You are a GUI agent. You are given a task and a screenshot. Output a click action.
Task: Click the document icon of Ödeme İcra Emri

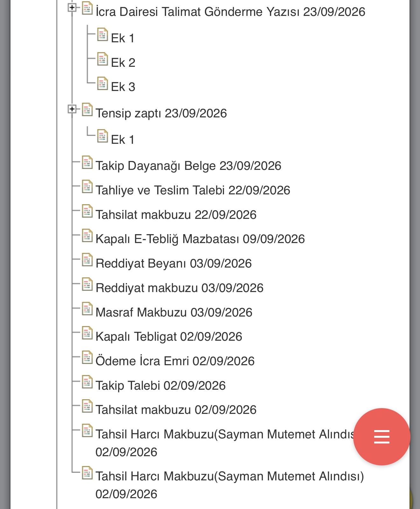click(x=87, y=358)
